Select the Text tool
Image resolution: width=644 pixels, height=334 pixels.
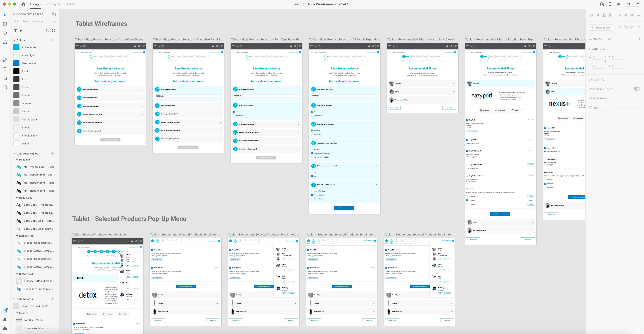click(5, 69)
